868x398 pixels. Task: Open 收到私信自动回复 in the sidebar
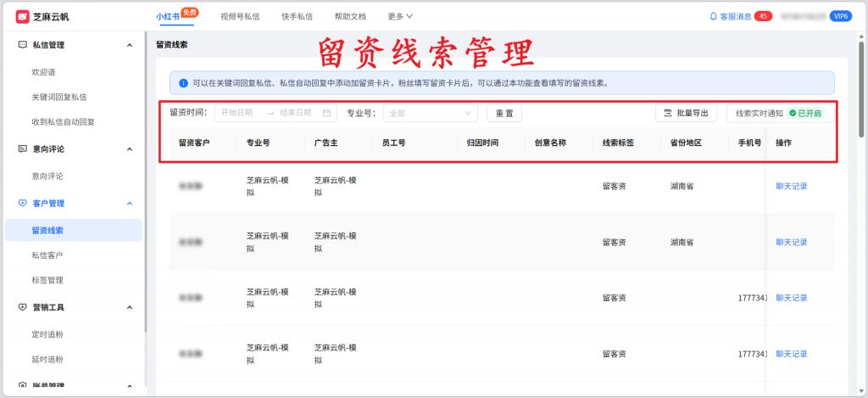coord(63,122)
